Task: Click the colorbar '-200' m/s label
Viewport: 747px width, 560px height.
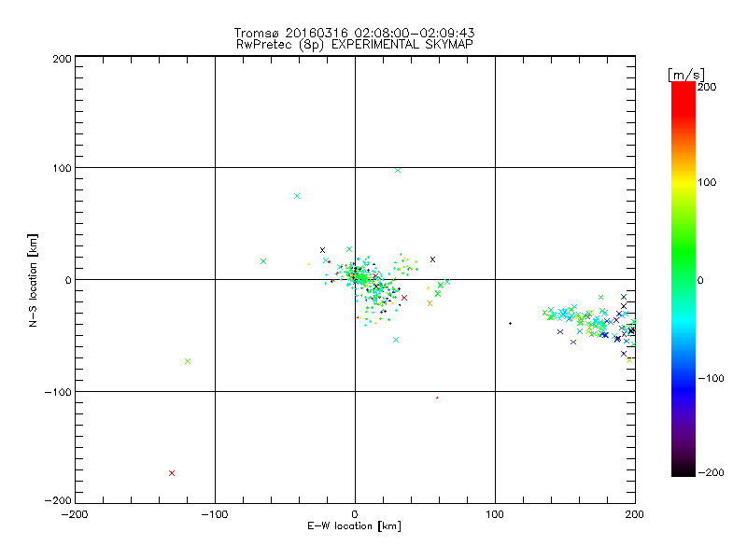Action: point(711,472)
